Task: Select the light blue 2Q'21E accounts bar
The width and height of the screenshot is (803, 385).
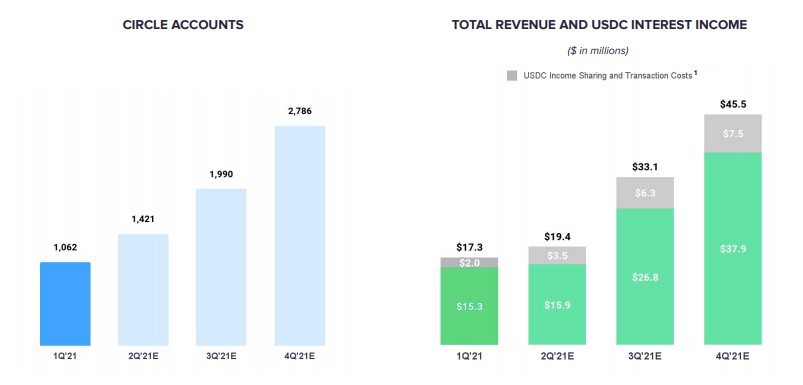Action: click(x=143, y=290)
